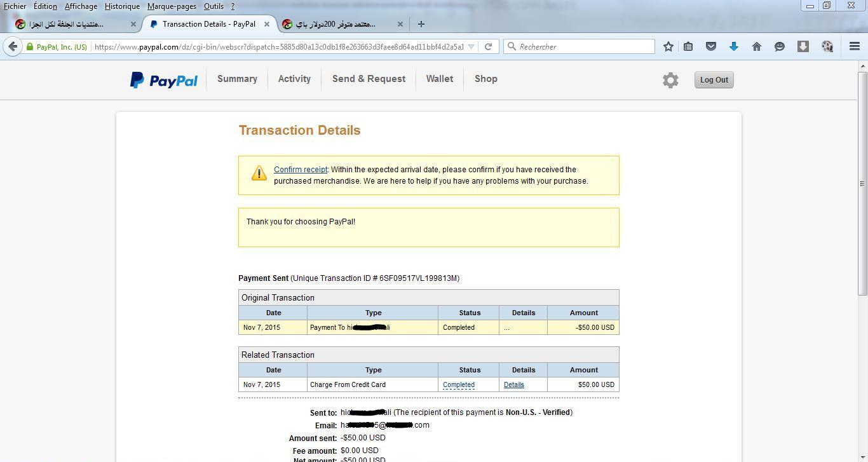
Task: Click the green padlock site identity icon
Action: (x=30, y=46)
